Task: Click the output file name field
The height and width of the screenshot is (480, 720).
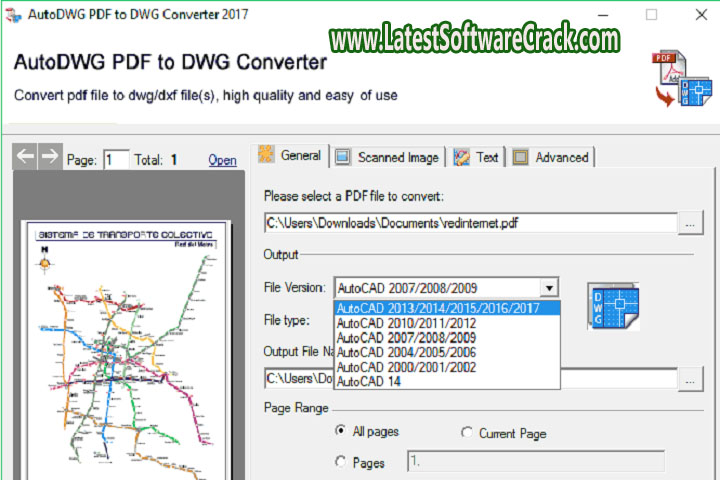Action: click(471, 379)
